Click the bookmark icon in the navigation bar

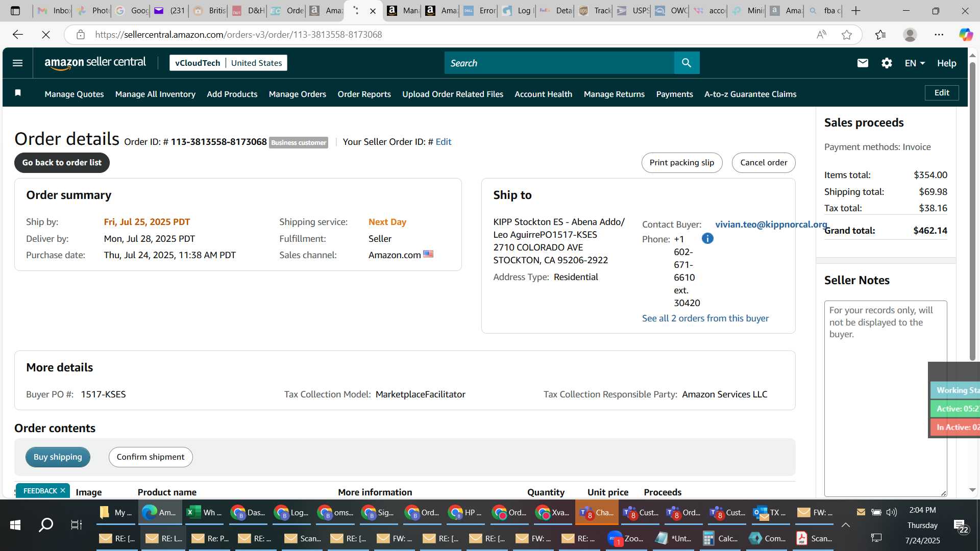18,92
